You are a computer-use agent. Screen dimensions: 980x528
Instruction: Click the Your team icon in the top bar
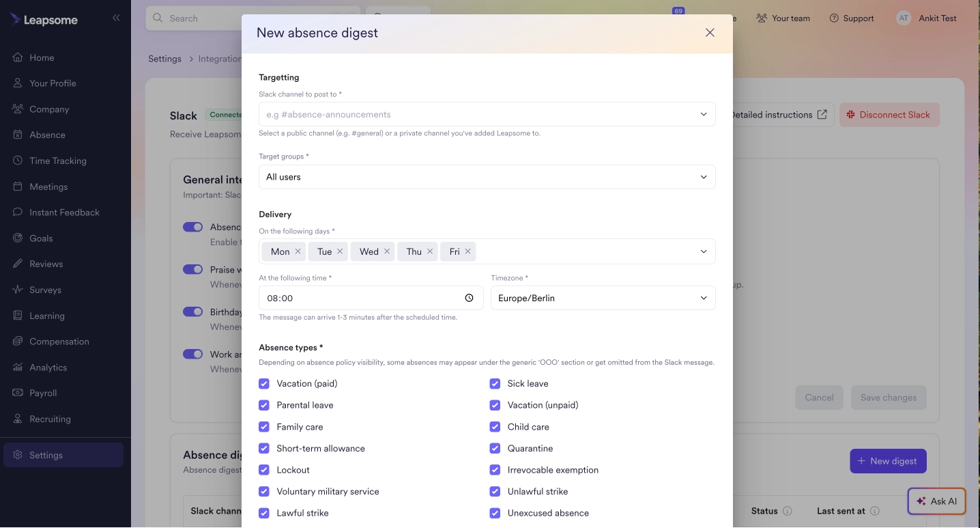click(760, 18)
